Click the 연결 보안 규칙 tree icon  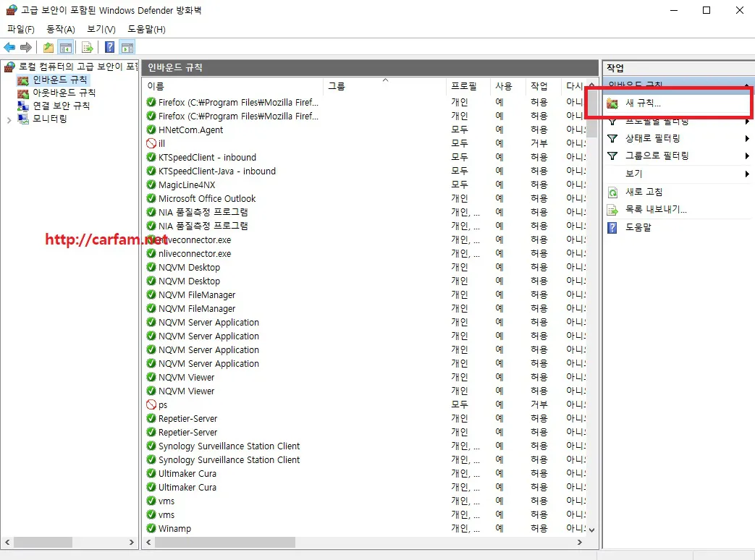pos(23,106)
